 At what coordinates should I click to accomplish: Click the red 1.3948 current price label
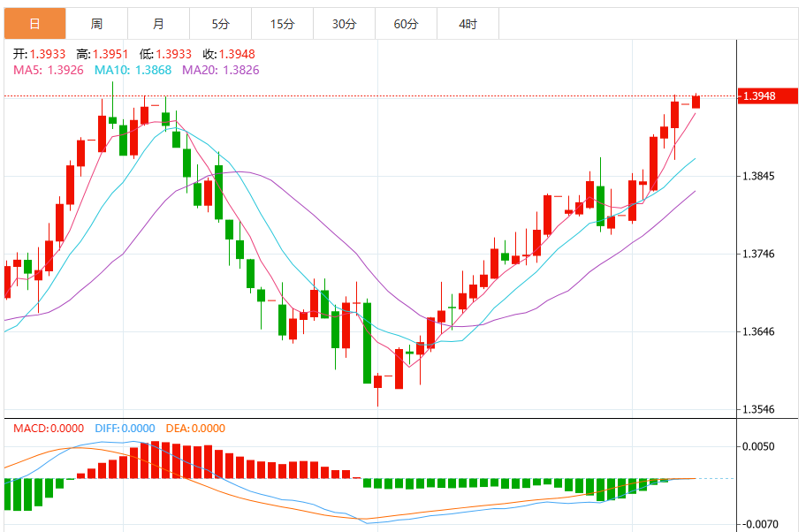[x=767, y=96]
